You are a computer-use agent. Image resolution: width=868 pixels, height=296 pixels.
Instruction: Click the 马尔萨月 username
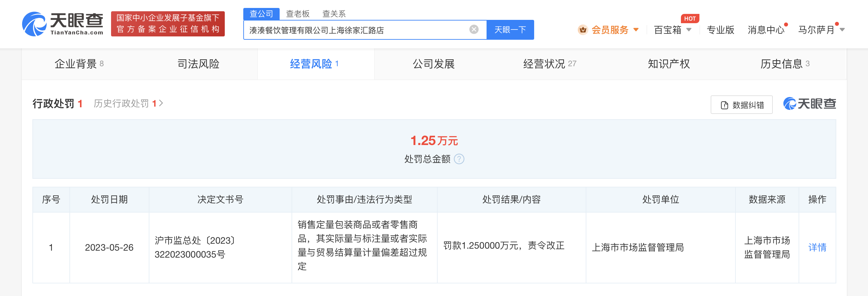(x=816, y=30)
